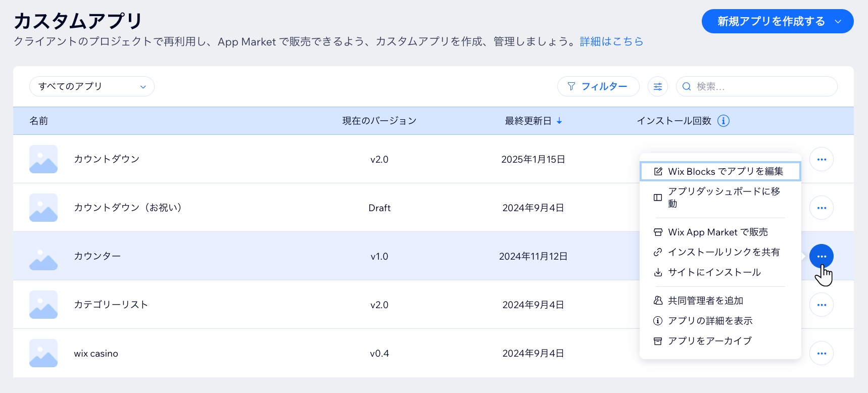Open more actions for wix casino row

[821, 353]
